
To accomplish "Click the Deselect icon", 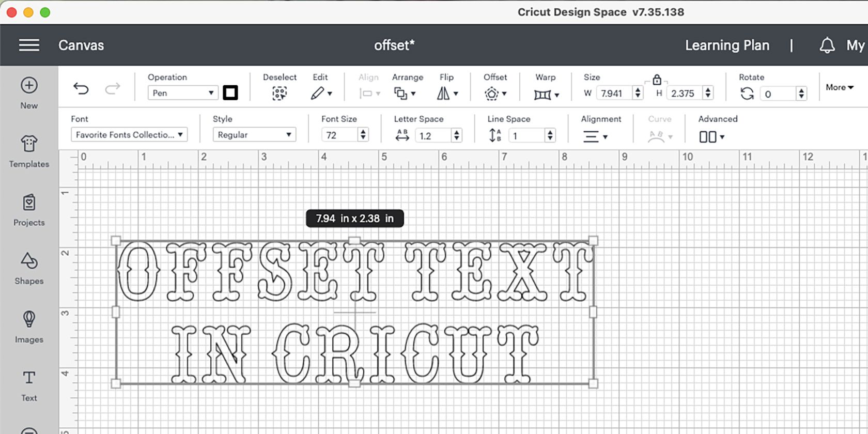I will pos(280,94).
